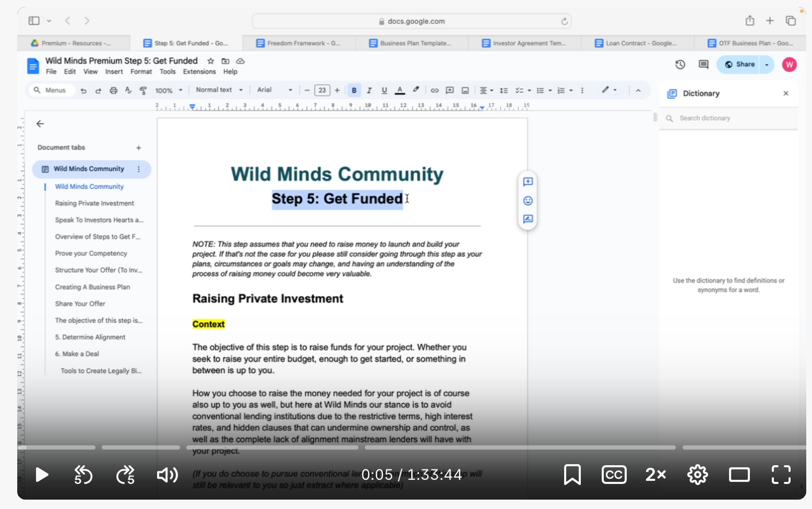Mute the video volume

[167, 475]
